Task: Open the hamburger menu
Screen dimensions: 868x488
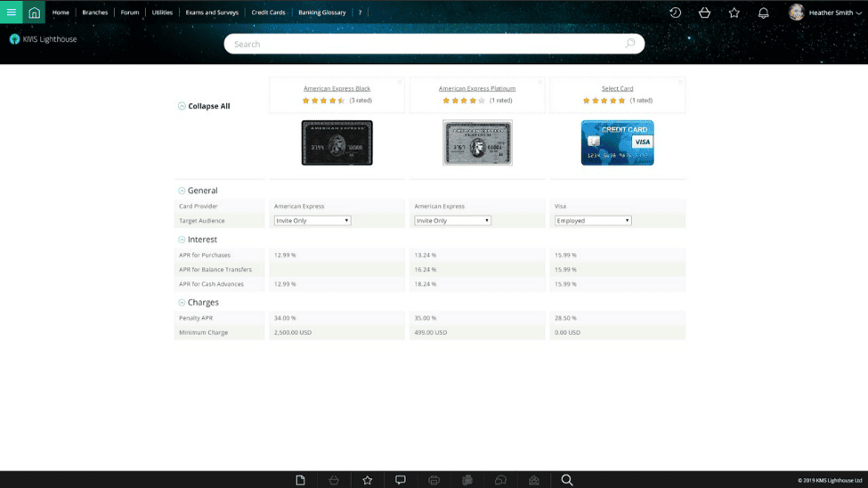Action: point(11,12)
